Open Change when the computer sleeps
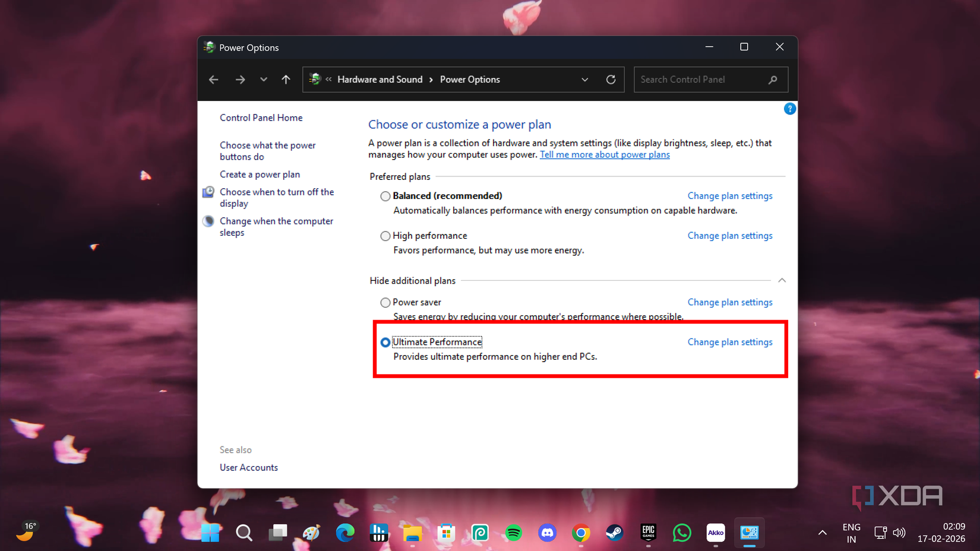The height and width of the screenshot is (551, 980). (x=276, y=227)
